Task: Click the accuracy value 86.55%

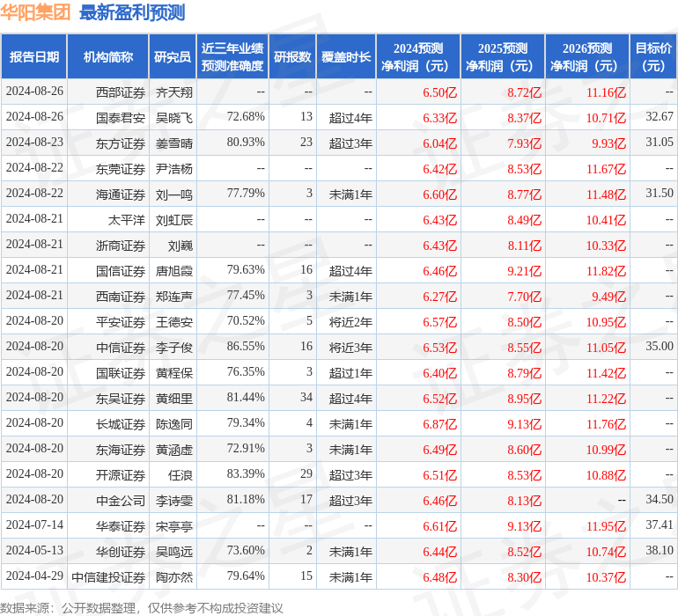Action: coord(246,346)
